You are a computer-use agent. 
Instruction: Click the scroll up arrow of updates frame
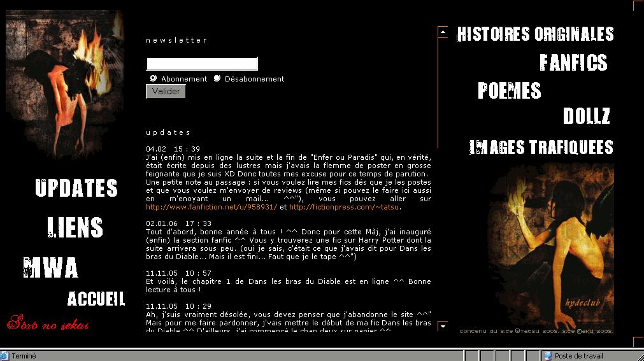tap(443, 31)
